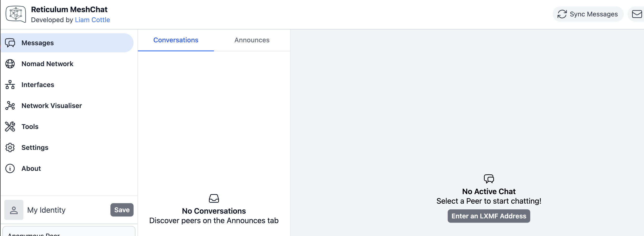The width and height of the screenshot is (644, 236).
Task: Click the Reticulum MeshChat logo icon
Action: pos(16,14)
